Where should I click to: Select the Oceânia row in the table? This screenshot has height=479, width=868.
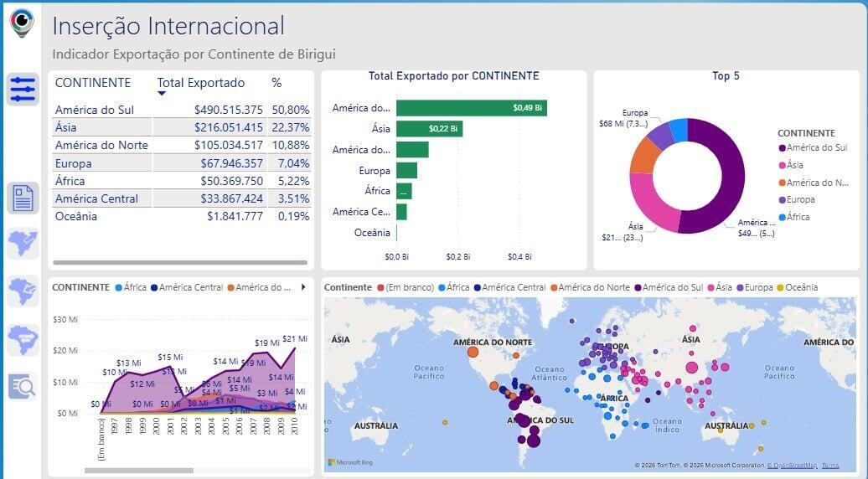76,216
